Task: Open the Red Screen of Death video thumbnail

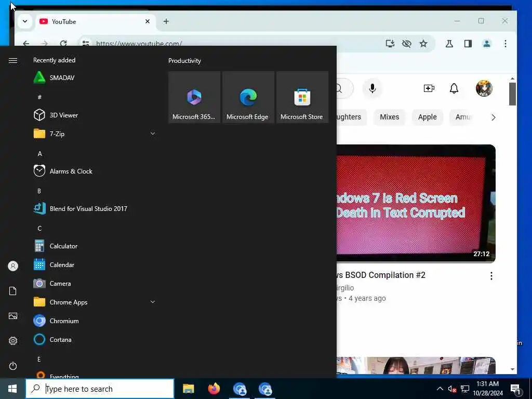Action: click(416, 204)
